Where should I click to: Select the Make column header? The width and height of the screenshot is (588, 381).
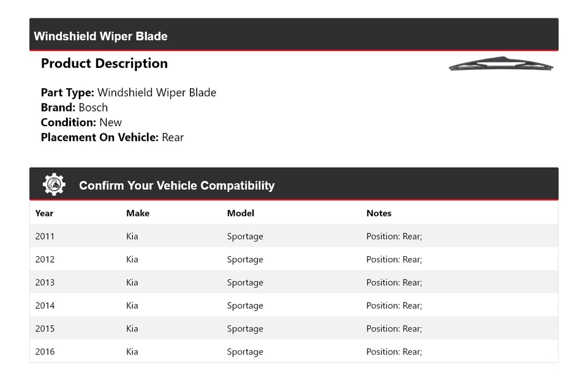point(138,213)
